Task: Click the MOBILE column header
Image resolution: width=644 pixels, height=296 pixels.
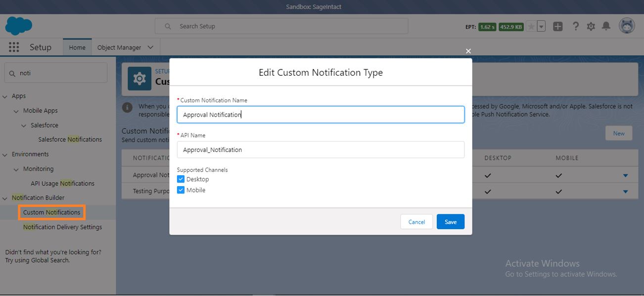Action: [x=567, y=158]
